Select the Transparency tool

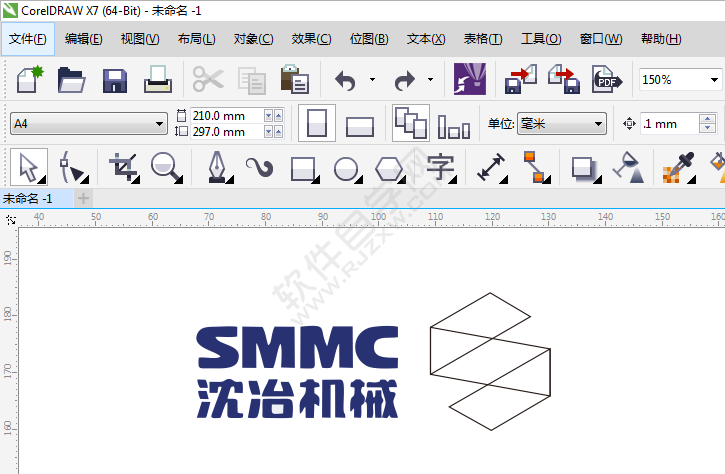[x=628, y=167]
